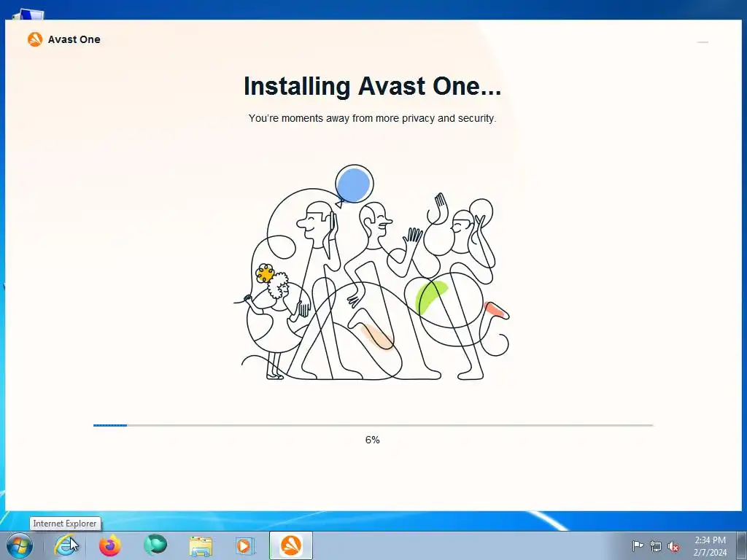Click the "Installing Avast One..." heading
Screen dimensions: 747x560
[372, 86]
